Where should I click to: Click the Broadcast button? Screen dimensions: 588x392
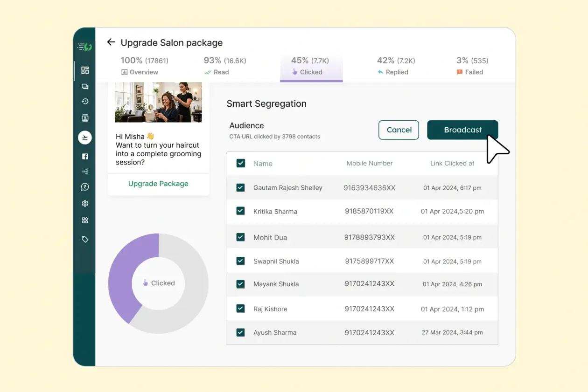click(462, 130)
